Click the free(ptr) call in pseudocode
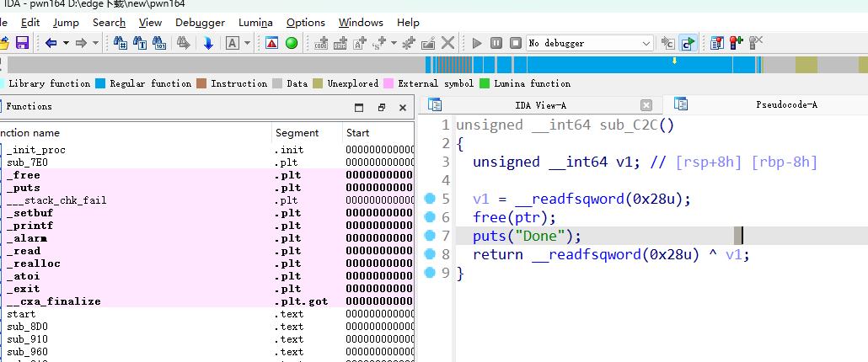This screenshot has height=362, width=868. pos(512,217)
